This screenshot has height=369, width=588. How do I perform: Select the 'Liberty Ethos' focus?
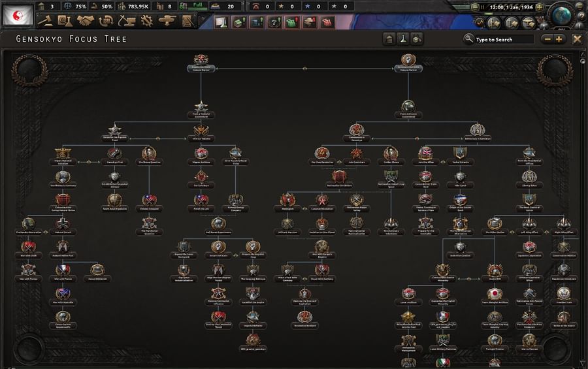[x=529, y=180]
